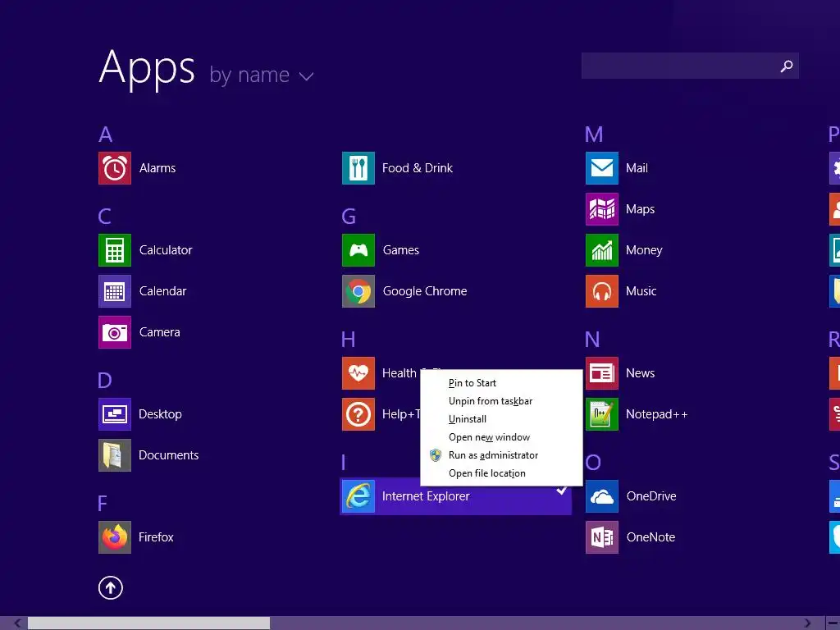
Task: Launch the Calculator app icon
Action: (x=115, y=250)
